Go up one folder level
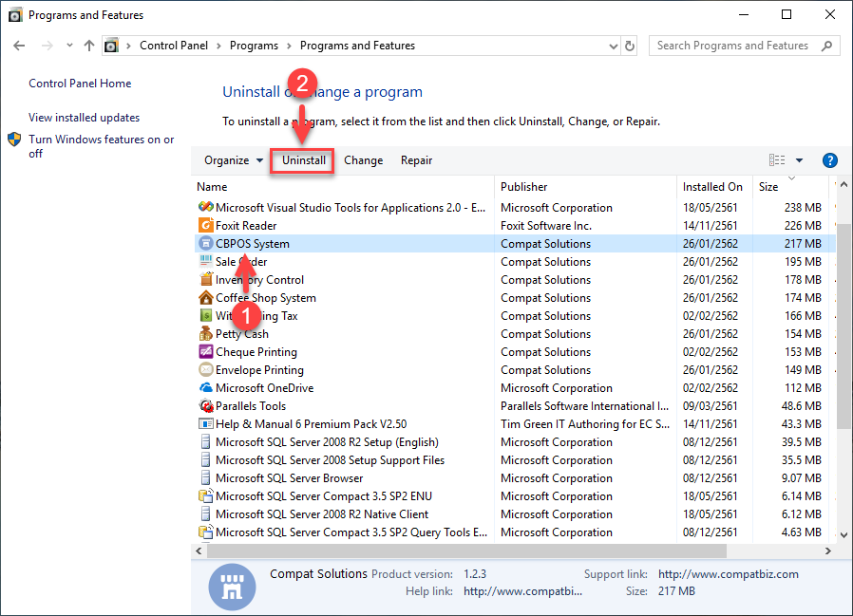Screen dimensions: 853x616 coord(89,46)
